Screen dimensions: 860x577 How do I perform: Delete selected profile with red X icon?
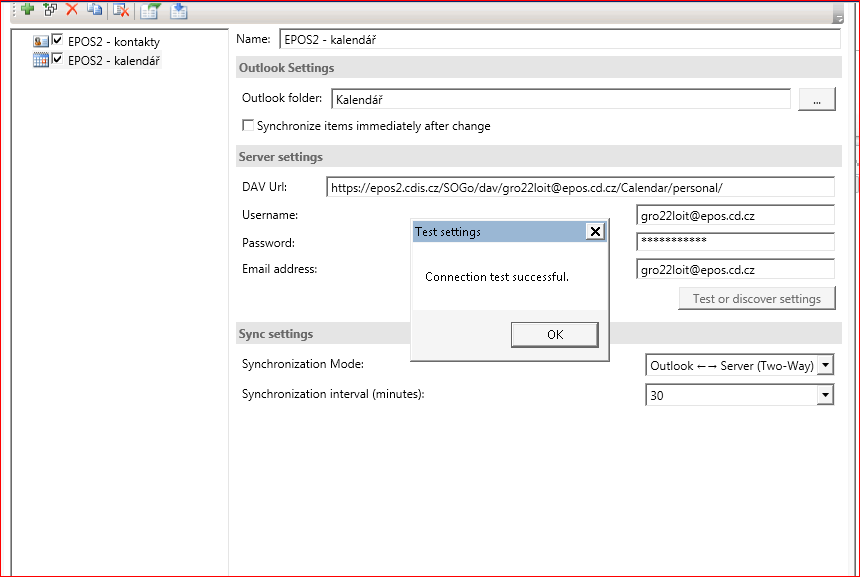coord(72,9)
